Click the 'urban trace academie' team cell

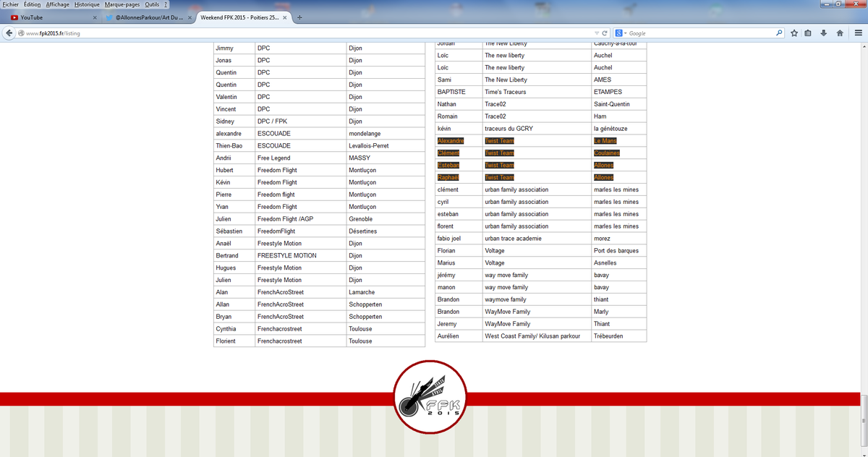[x=537, y=239]
